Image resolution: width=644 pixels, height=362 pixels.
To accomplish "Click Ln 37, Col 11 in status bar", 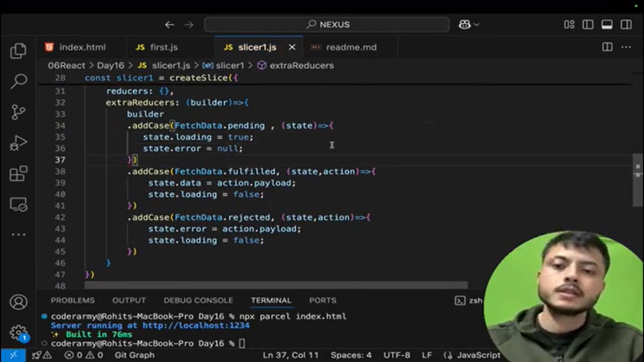I will (x=290, y=355).
